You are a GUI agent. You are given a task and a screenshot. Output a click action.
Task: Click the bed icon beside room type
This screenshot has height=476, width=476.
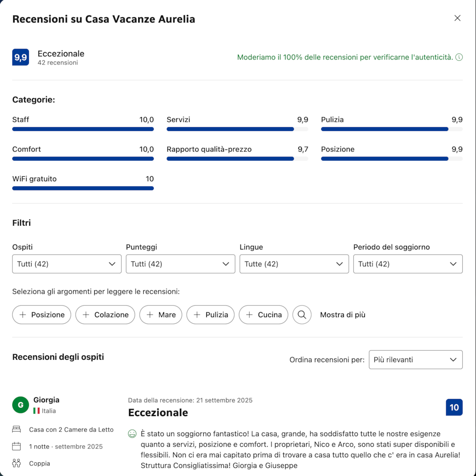coord(16,429)
